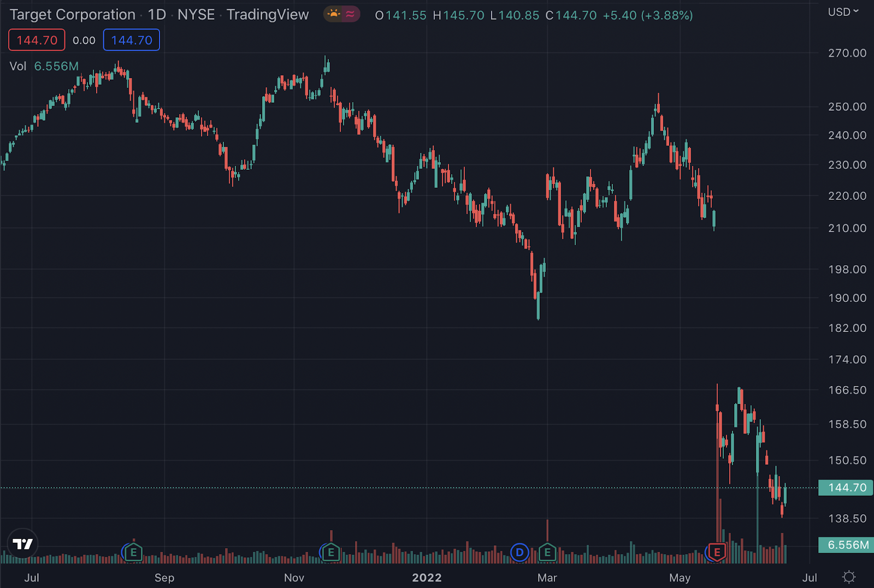Click the 240.00 price axis label
874x588 pixels.
pos(847,135)
